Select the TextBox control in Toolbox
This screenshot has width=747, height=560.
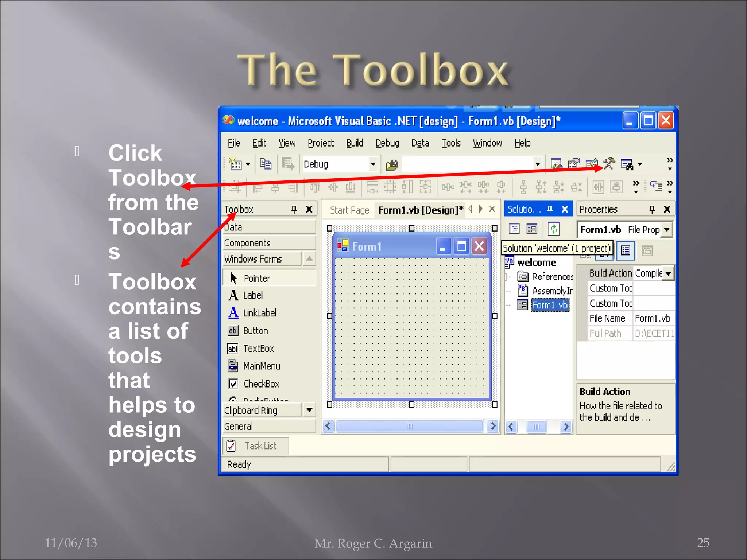(258, 349)
